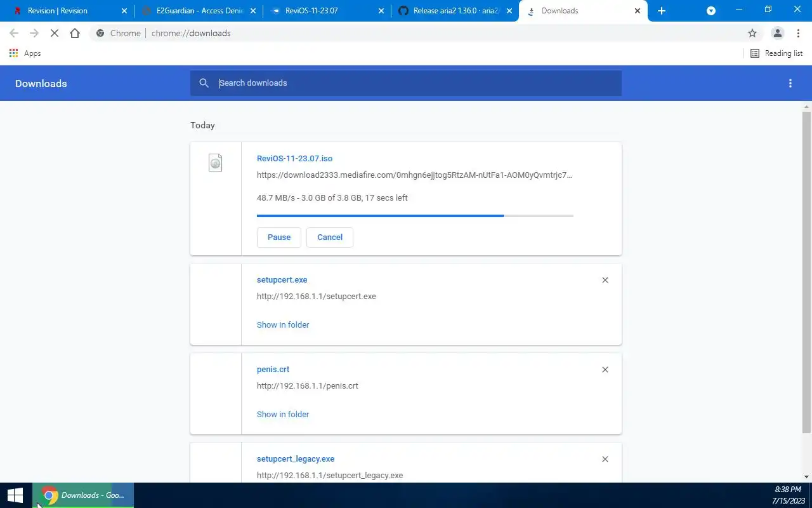This screenshot has width=812, height=508.
Task: Click the download speed status text
Action: 332,198
